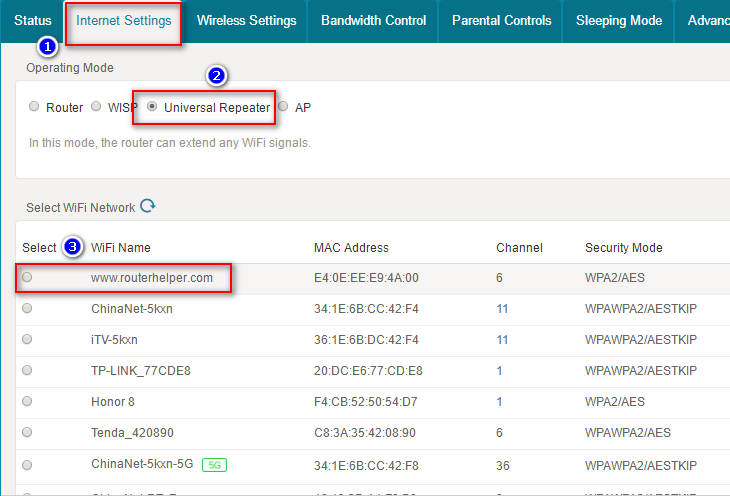
Task: Open the Status tab
Action: 32,21
